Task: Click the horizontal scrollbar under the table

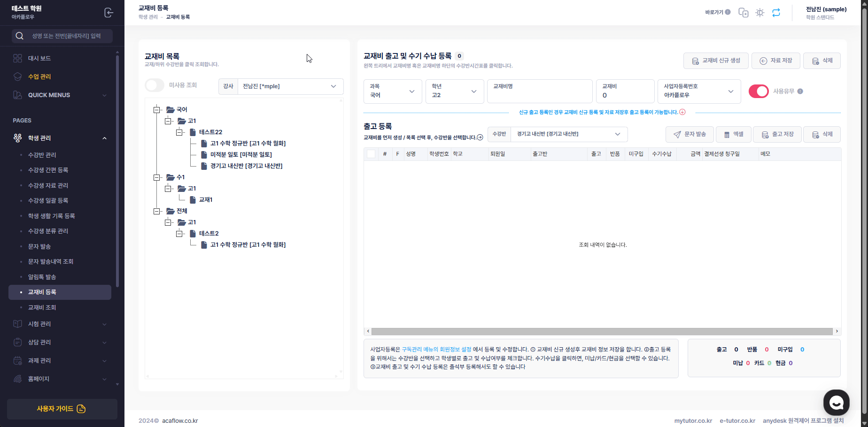Action: point(602,331)
